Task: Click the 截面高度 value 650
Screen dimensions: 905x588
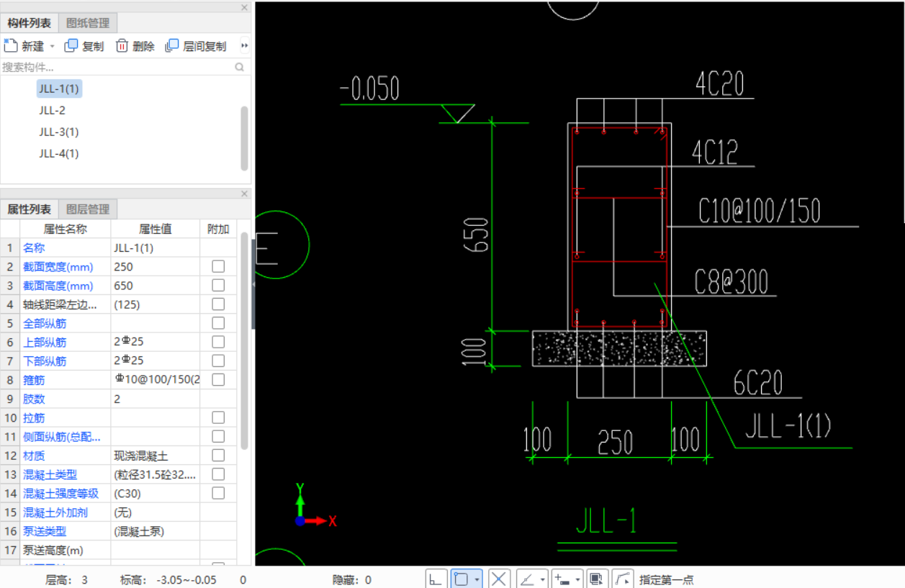Action: pos(156,285)
